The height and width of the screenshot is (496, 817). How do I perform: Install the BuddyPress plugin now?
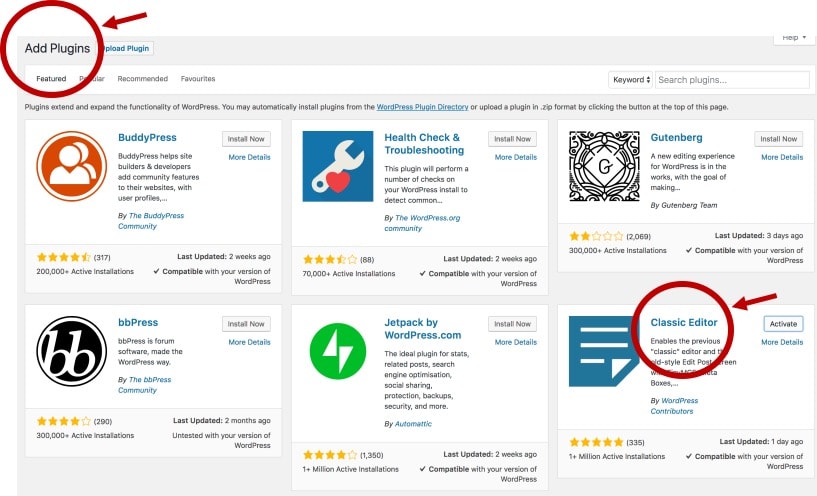pyautogui.click(x=246, y=139)
